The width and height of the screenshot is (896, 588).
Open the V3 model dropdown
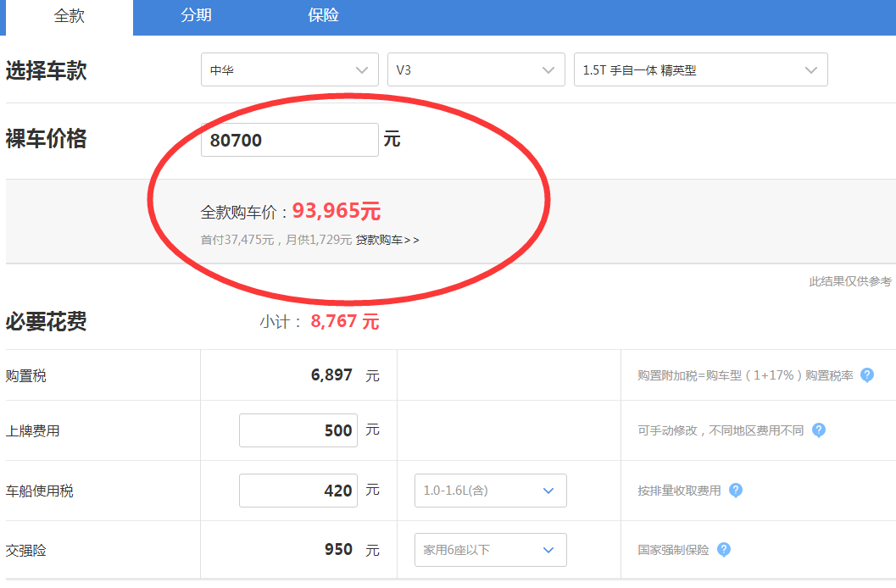click(476, 69)
